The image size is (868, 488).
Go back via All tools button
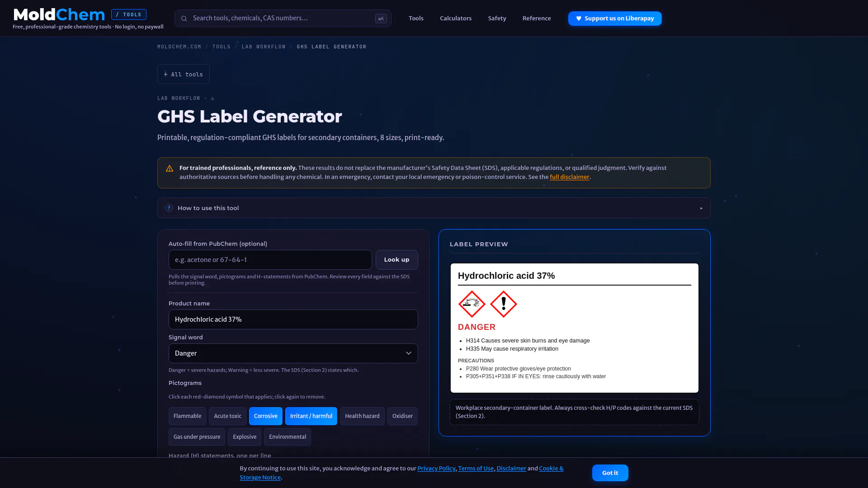click(x=183, y=74)
